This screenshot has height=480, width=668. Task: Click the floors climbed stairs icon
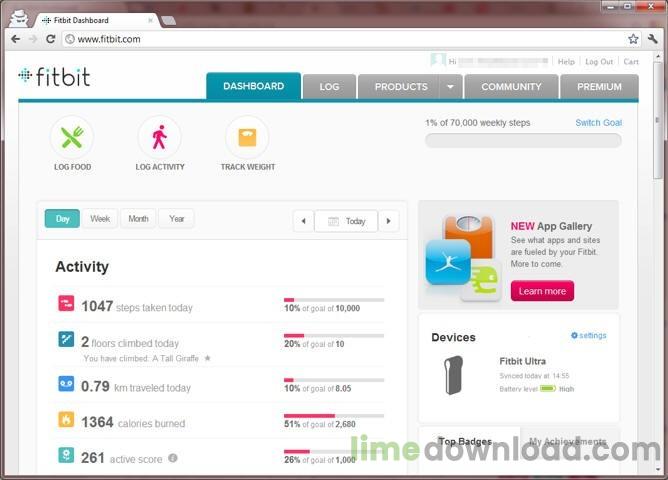click(66, 340)
